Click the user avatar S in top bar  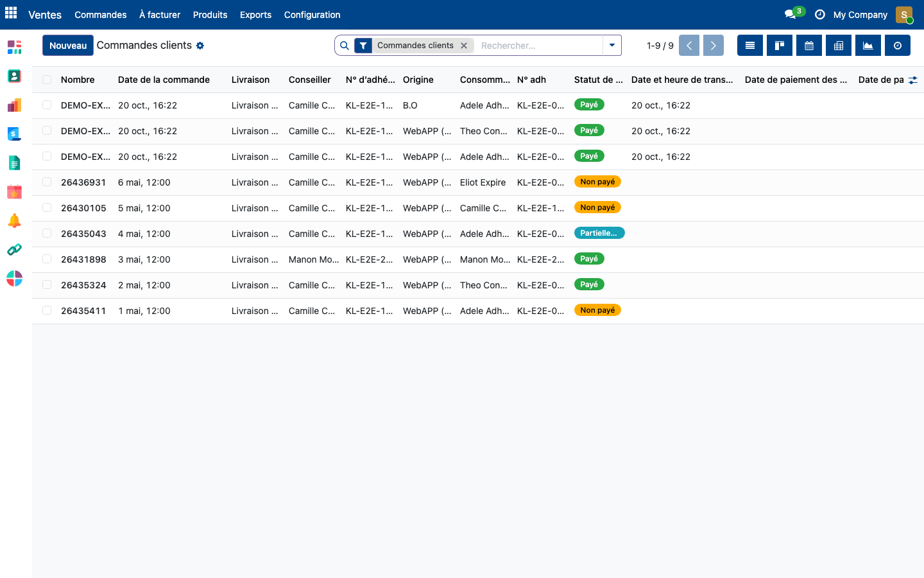click(x=904, y=14)
